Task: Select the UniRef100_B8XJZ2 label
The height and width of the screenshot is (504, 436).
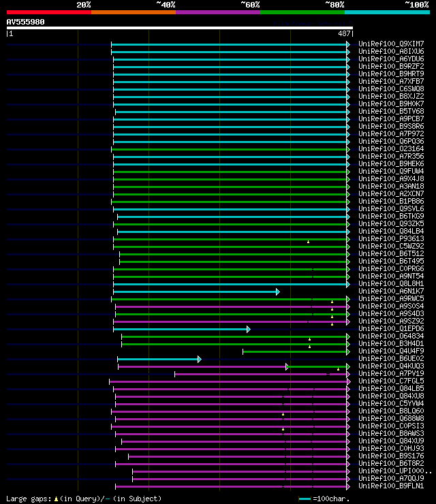Action: click(391, 96)
